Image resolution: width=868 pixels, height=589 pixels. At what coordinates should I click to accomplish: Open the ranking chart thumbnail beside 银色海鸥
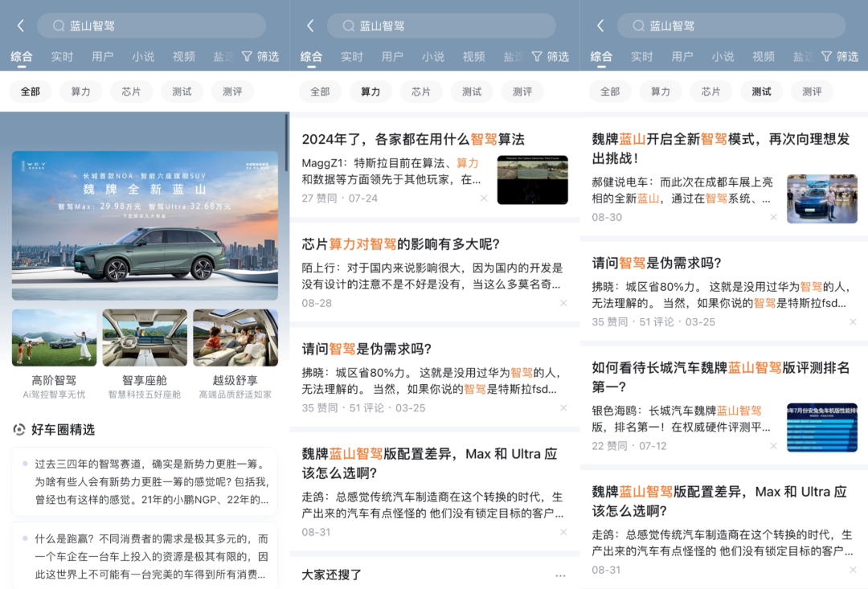pyautogui.click(x=822, y=427)
